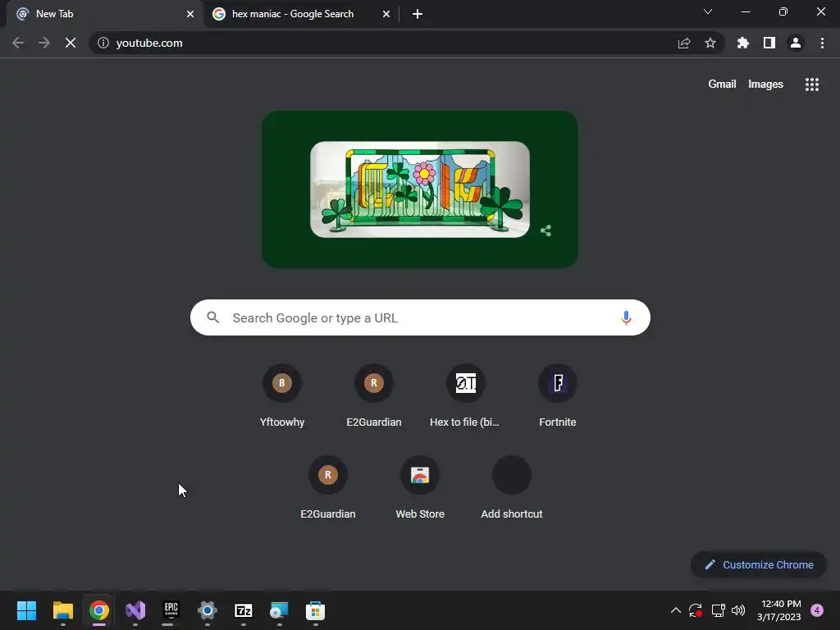Click the Chrome taskbar icon
Viewport: 840px width, 630px height.
(x=99, y=610)
